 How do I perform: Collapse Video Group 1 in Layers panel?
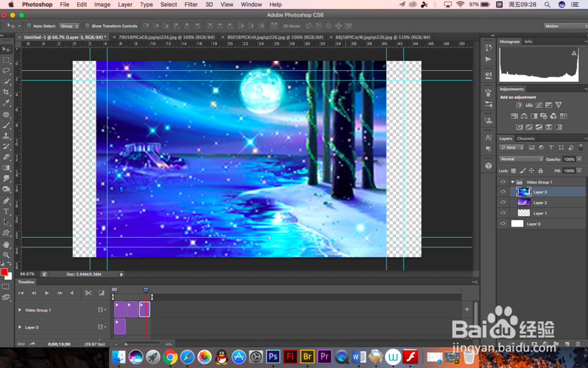click(x=513, y=182)
